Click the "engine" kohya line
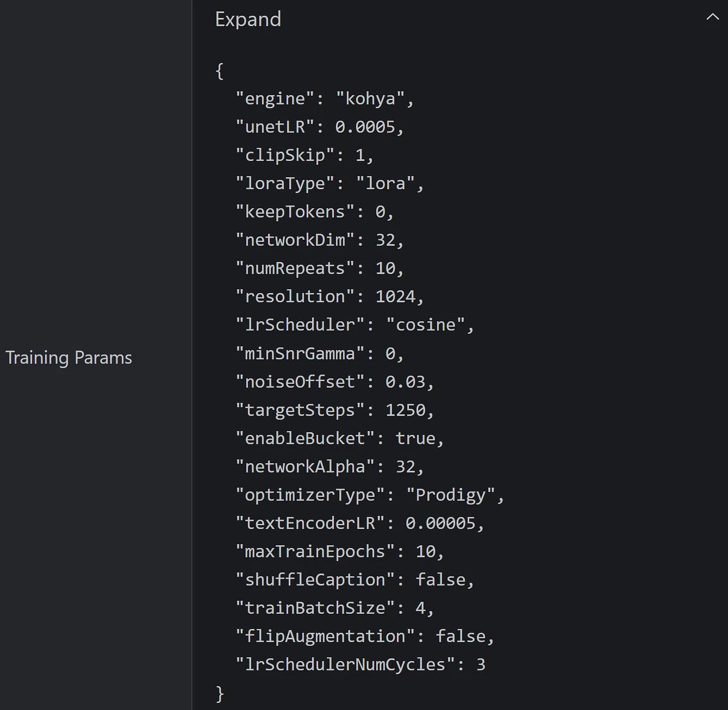Image resolution: width=728 pixels, height=710 pixels. 325,99
